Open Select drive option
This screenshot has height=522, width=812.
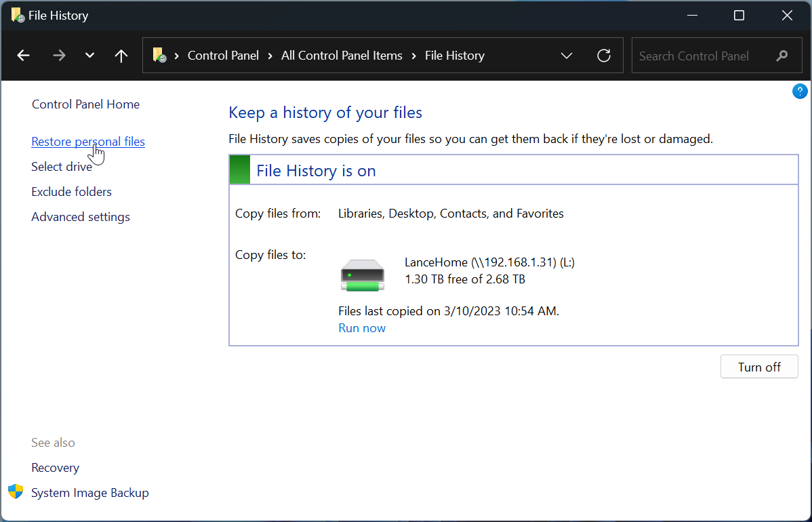point(62,167)
